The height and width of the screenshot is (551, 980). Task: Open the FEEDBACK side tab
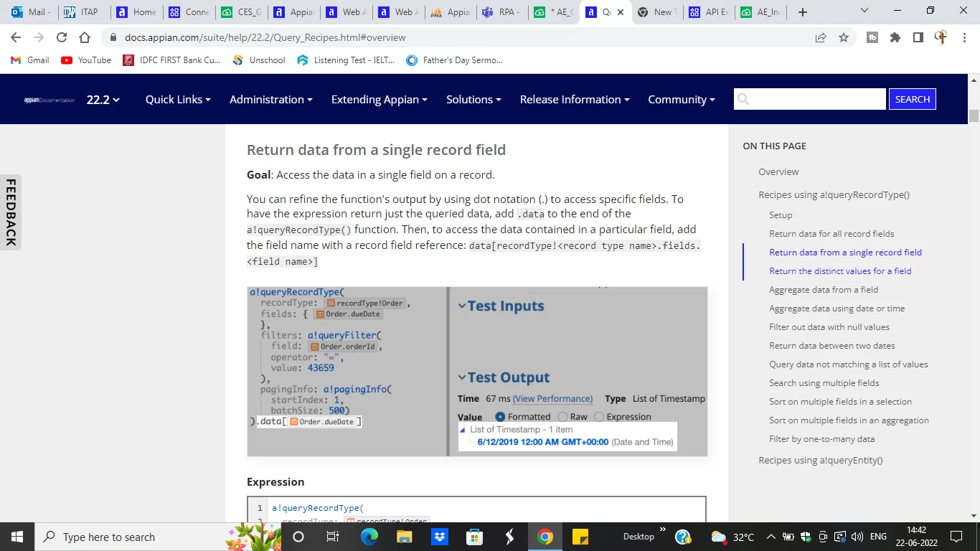[11, 212]
